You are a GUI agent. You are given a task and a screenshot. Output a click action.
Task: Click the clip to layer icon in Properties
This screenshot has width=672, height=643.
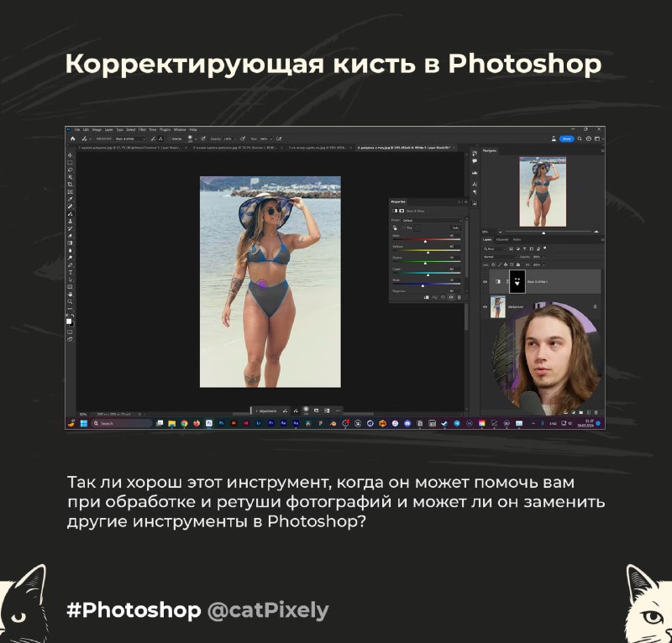tap(426, 297)
